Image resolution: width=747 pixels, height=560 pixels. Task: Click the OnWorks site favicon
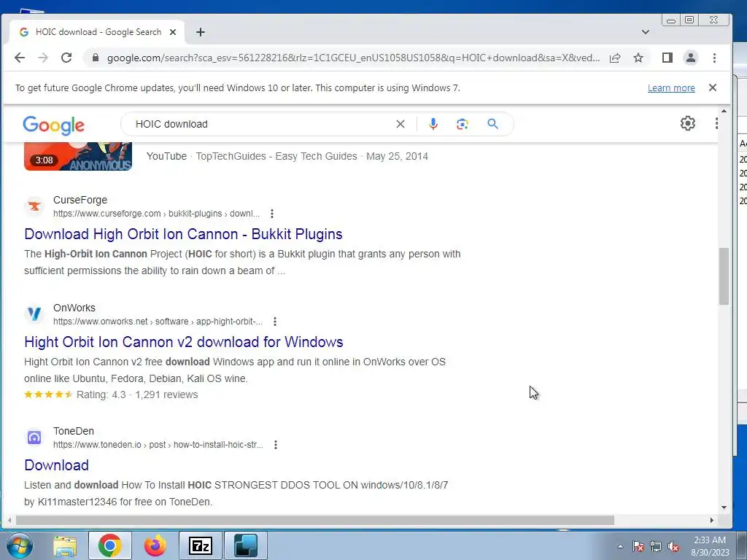[x=34, y=314]
